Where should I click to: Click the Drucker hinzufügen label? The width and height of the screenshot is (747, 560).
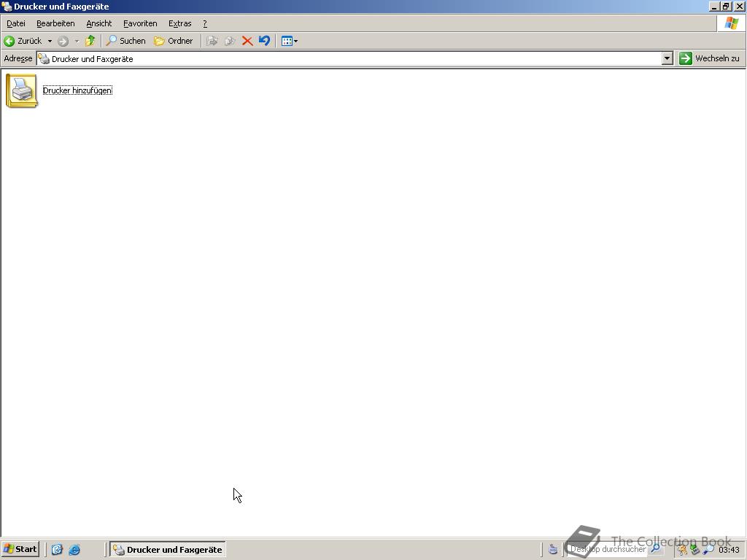click(x=77, y=90)
